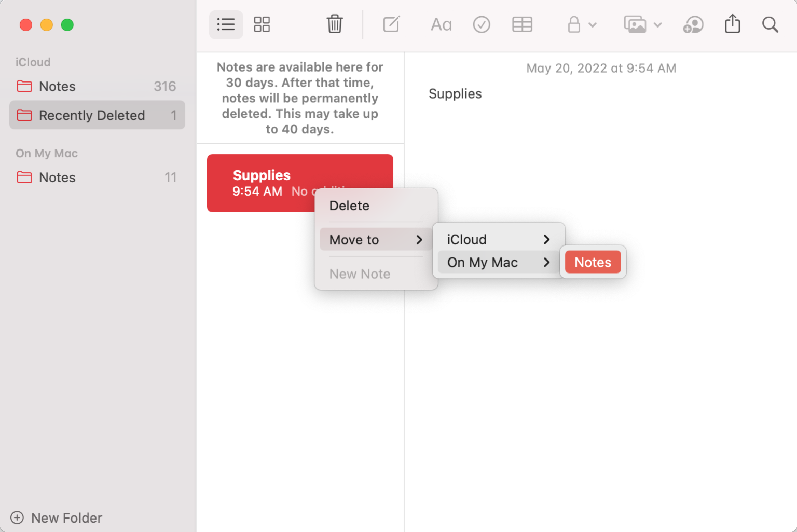Screen dimensions: 797x532
Task: Create a checklist
Action: [x=482, y=24]
